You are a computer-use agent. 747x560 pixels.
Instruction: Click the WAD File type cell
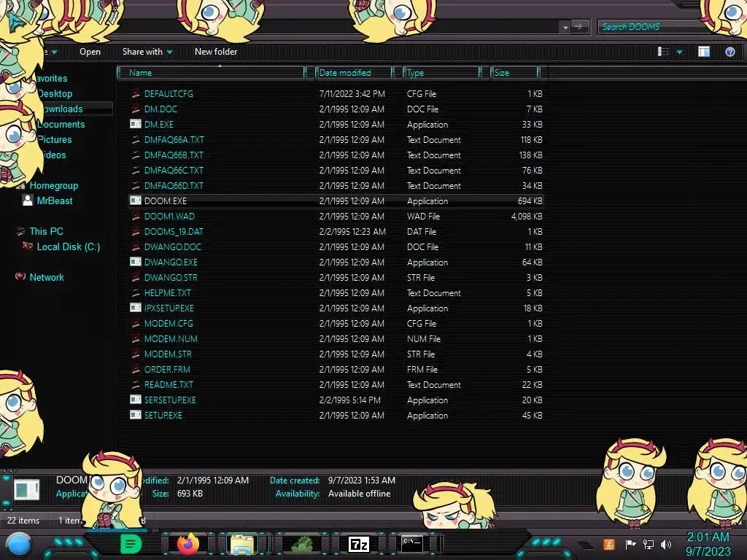pyautogui.click(x=424, y=216)
